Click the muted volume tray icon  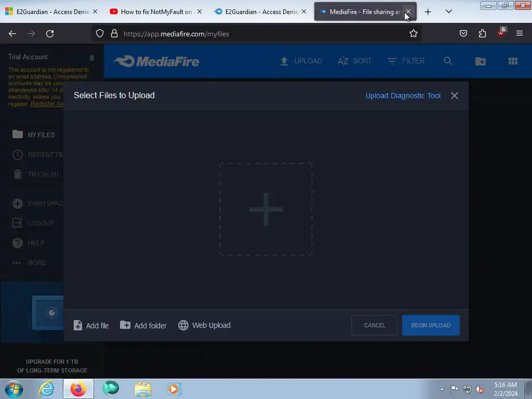[480, 389]
